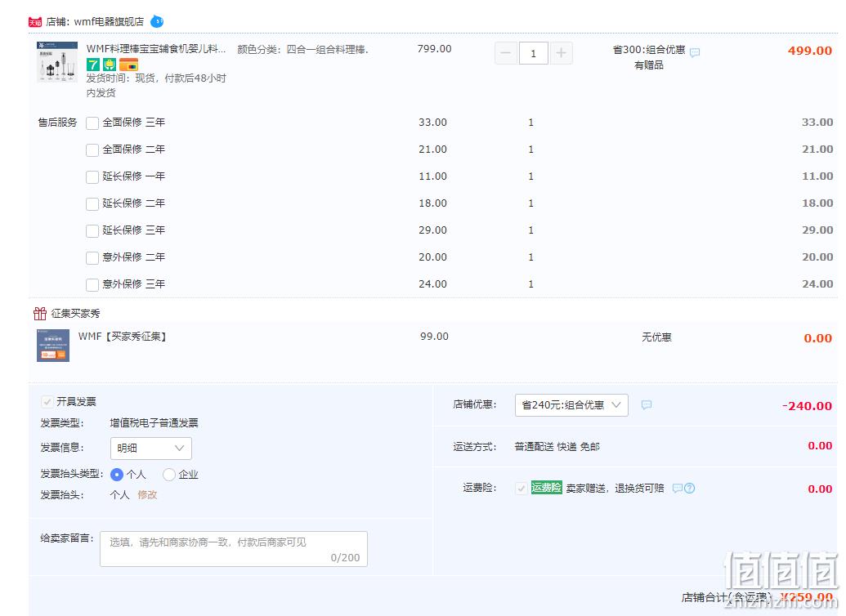Viewport: 846px width, 616px height.
Task: Click the WMF blender product thumbnail
Action: pos(57,62)
